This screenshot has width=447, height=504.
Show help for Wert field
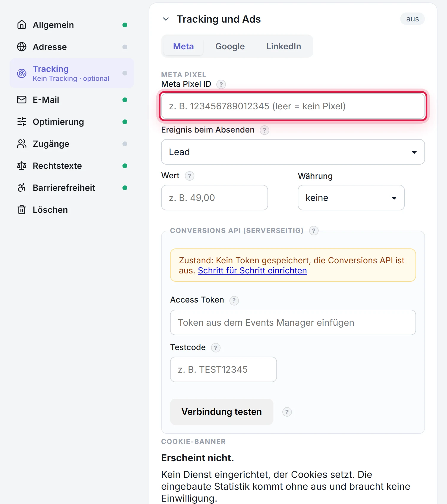189,176
